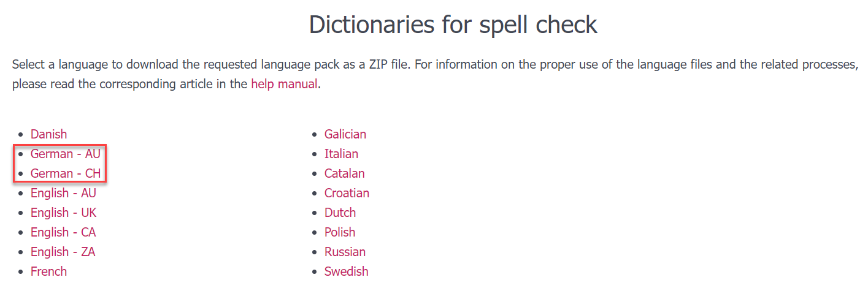Download the Polish language pack
Viewport: 868px width, 288px height.
tap(340, 232)
